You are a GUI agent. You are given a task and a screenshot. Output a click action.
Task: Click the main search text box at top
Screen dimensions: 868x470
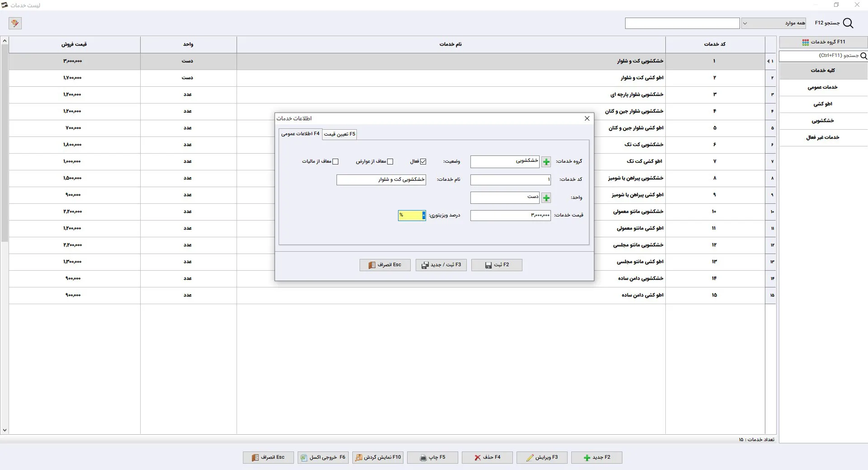click(682, 23)
